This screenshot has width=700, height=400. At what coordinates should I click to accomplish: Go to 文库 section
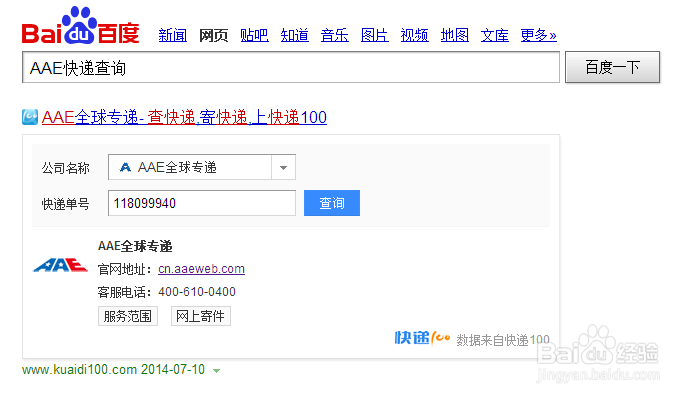[495, 35]
